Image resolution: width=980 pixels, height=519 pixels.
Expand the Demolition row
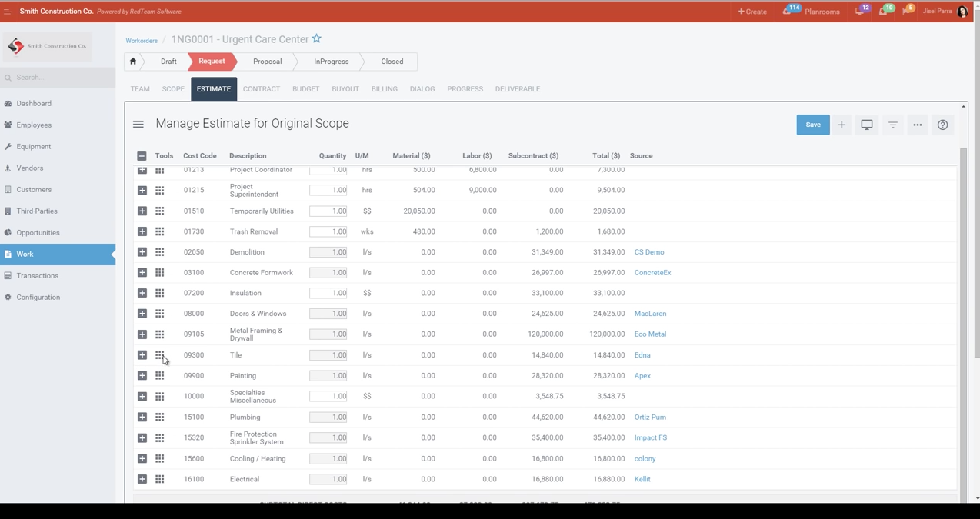click(x=142, y=252)
